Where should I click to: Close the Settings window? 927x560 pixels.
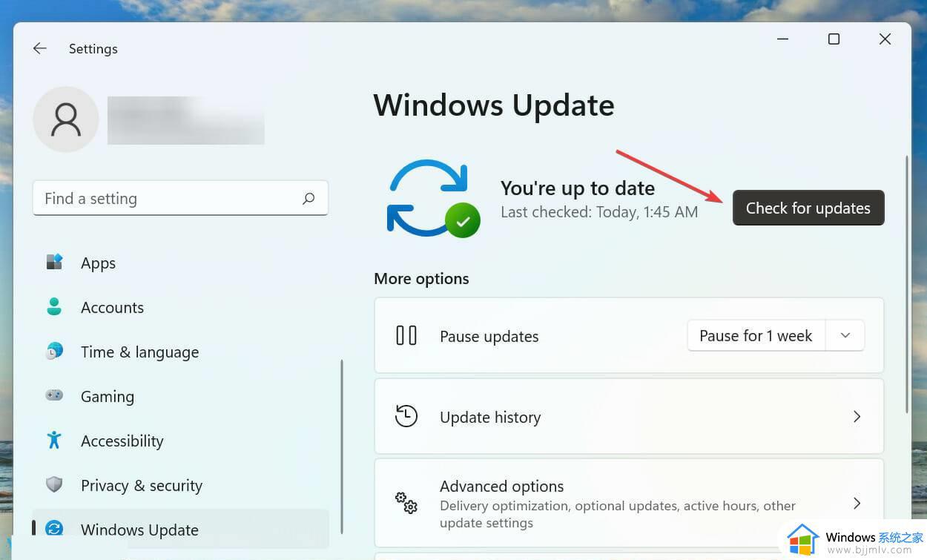(885, 39)
